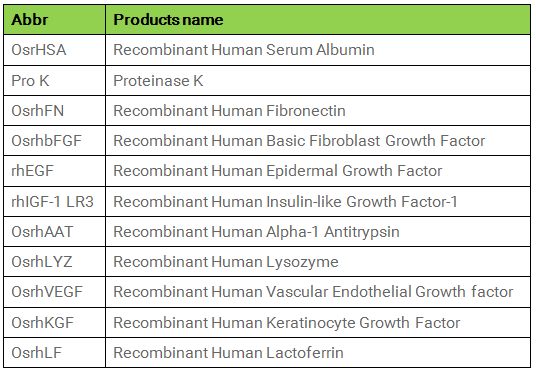Select the OsrHSA abbreviation cell
Screen dimensions: 536x372
point(55,50)
